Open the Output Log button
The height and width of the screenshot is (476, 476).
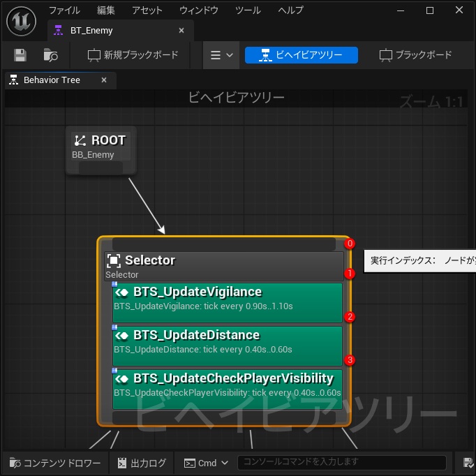(x=142, y=463)
